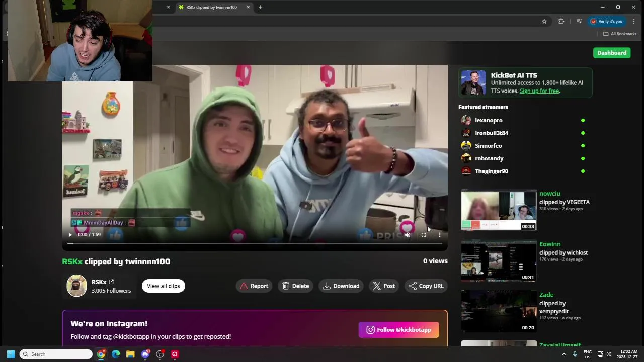
Task: Follow @kickbotapp on Instagram
Action: [399, 330]
